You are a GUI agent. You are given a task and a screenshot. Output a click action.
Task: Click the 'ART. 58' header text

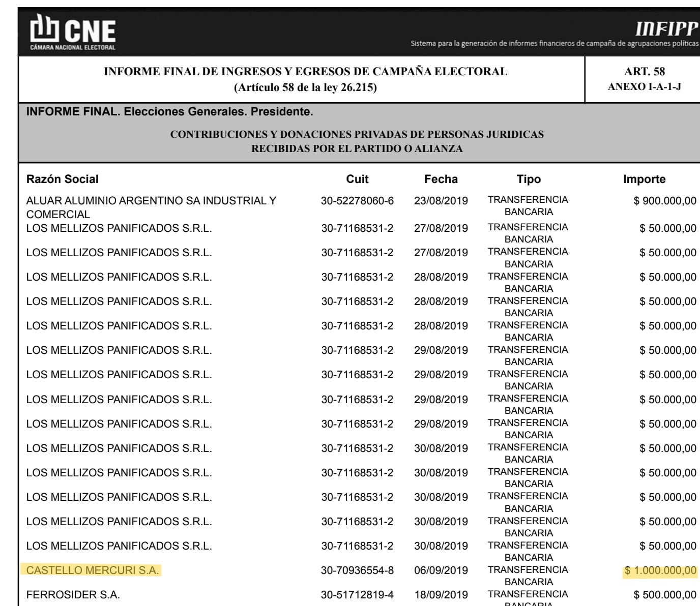645,72
